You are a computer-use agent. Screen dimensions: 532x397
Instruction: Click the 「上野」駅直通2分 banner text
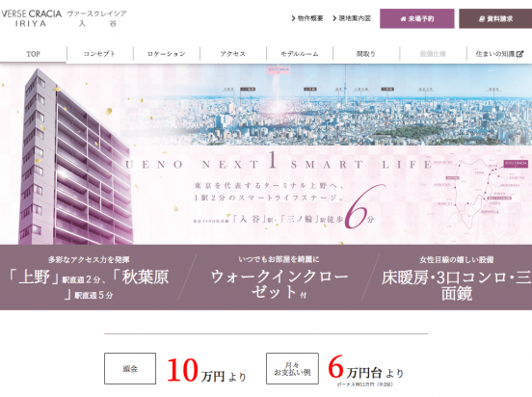tap(89, 284)
